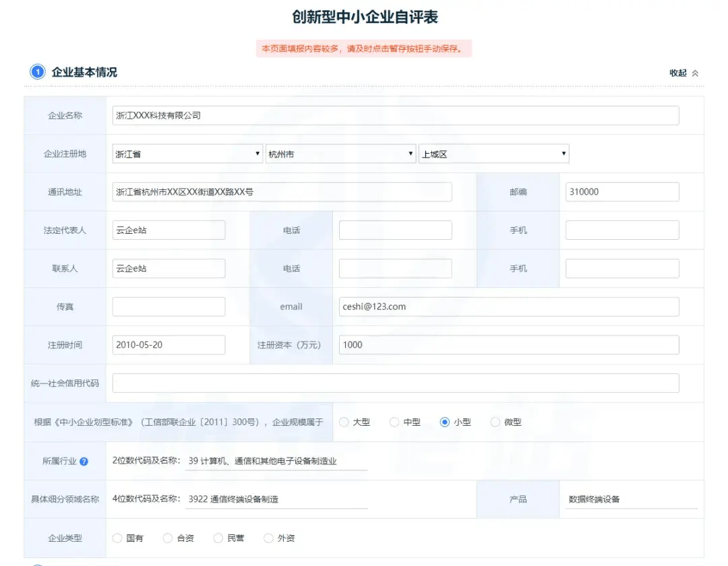Image resolution: width=728 pixels, height=566 pixels.
Task: Click the 4位数代码 field showing 3922
Action: (276, 499)
